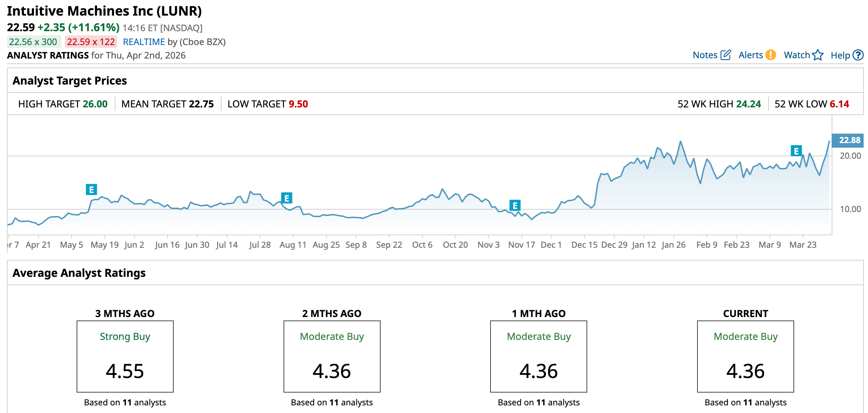Click the Notes pencil edit icon

point(726,55)
